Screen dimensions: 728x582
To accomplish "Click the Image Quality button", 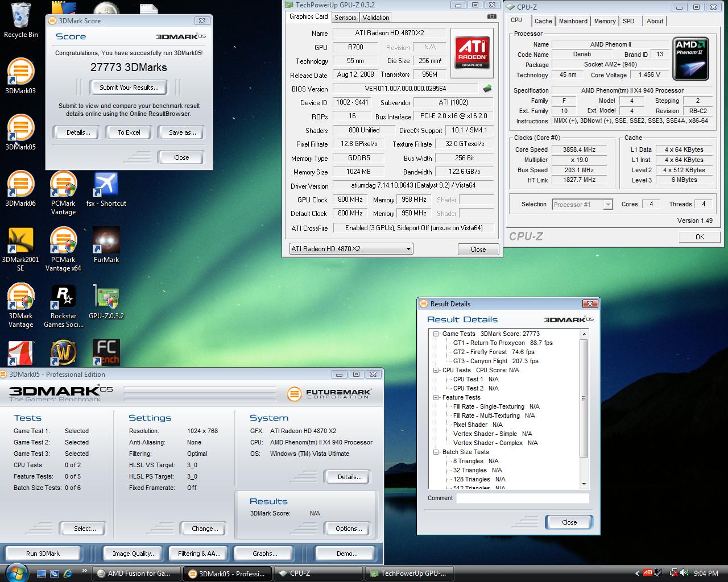I will tap(134, 554).
